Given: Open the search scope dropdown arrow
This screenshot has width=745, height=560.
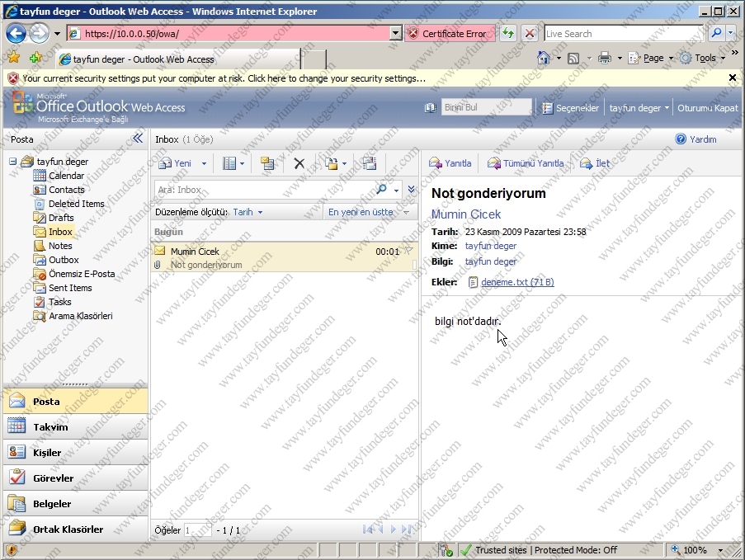Looking at the screenshot, I should (396, 190).
